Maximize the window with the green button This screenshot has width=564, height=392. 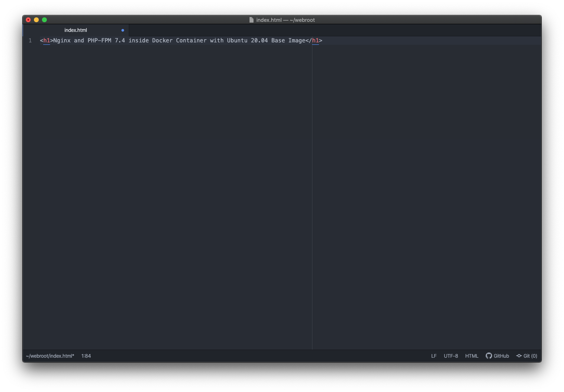click(x=44, y=20)
